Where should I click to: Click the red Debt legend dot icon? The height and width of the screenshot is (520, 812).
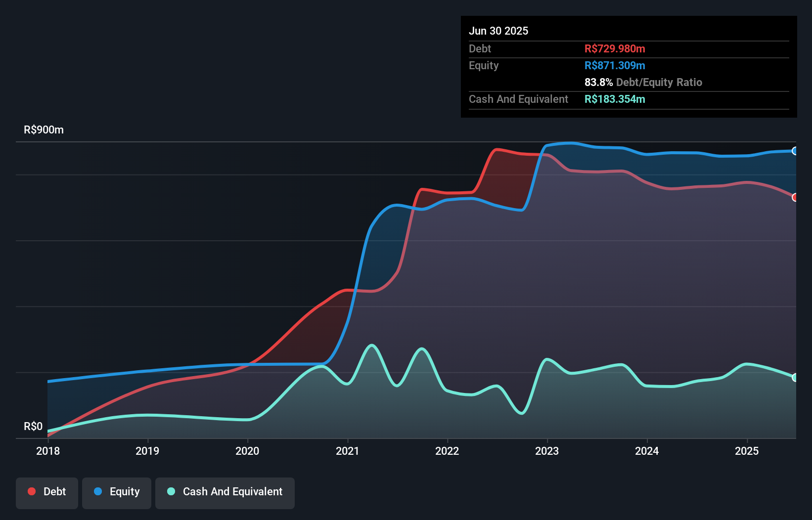tap(31, 491)
